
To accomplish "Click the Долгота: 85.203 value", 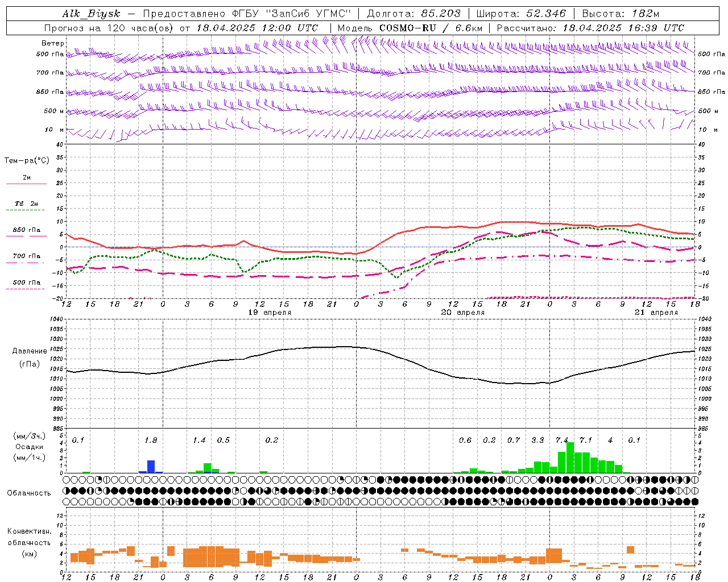I will tap(413, 14).
